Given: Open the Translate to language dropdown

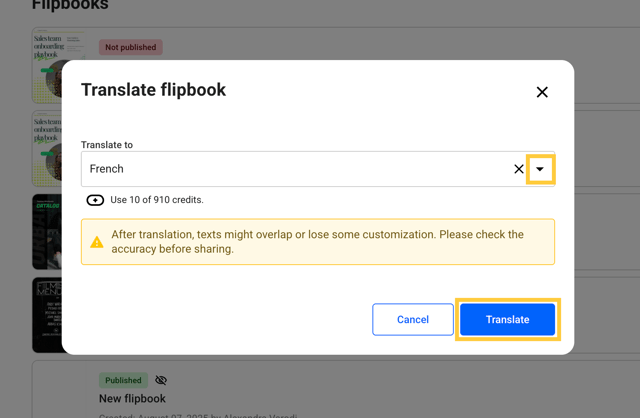Looking at the screenshot, I should [x=540, y=169].
